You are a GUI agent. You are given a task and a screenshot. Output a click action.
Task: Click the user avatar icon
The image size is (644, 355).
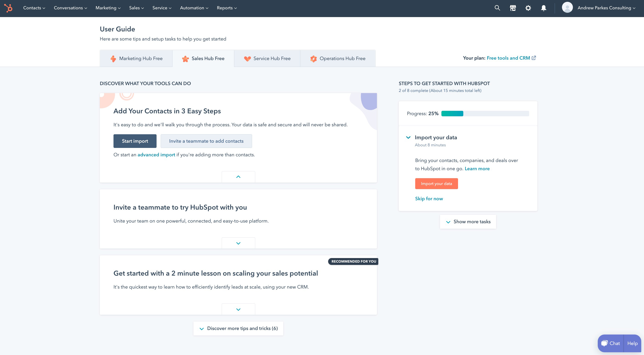pyautogui.click(x=567, y=8)
